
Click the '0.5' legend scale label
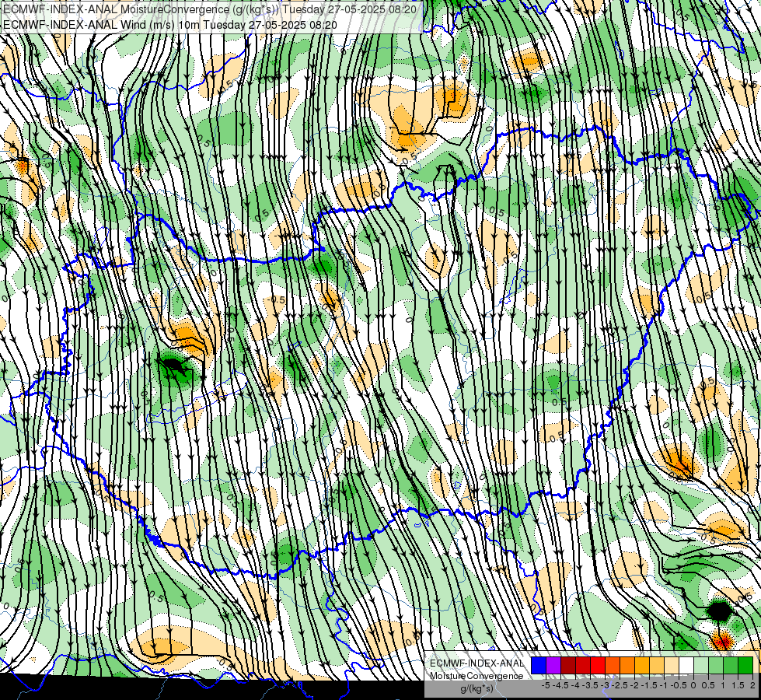point(708,685)
